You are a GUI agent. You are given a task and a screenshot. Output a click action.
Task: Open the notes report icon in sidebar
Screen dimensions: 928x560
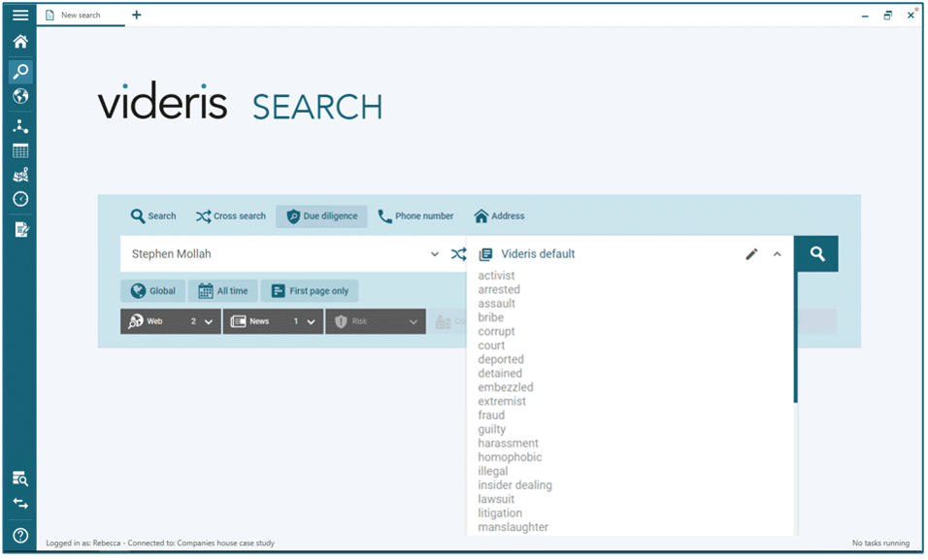(21, 229)
